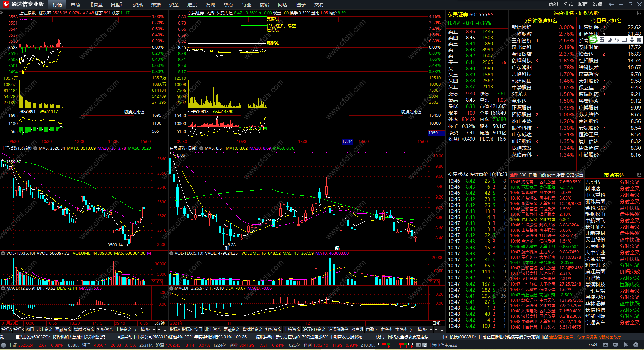Toggle the Sogou punctuation mode icon
Viewport: 644px width, 350px height.
(x=616, y=40)
